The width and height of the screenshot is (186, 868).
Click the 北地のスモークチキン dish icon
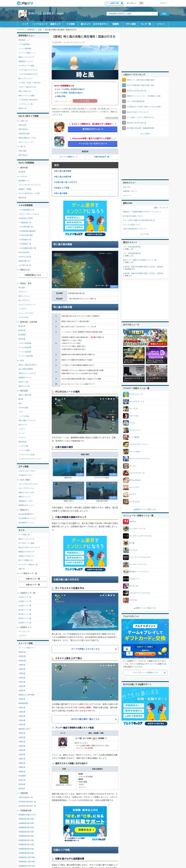pyautogui.click(x=64, y=779)
